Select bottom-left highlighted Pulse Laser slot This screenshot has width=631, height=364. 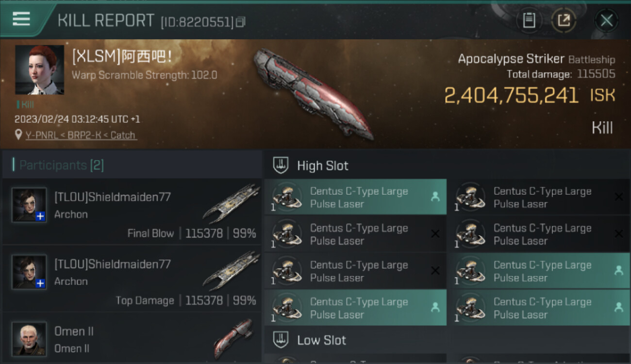click(355, 308)
